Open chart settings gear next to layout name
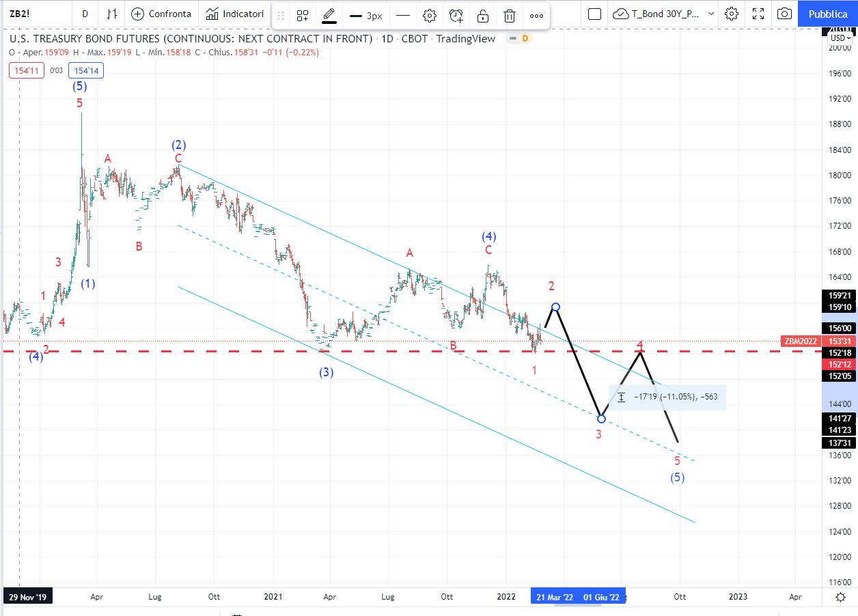 tap(732, 14)
